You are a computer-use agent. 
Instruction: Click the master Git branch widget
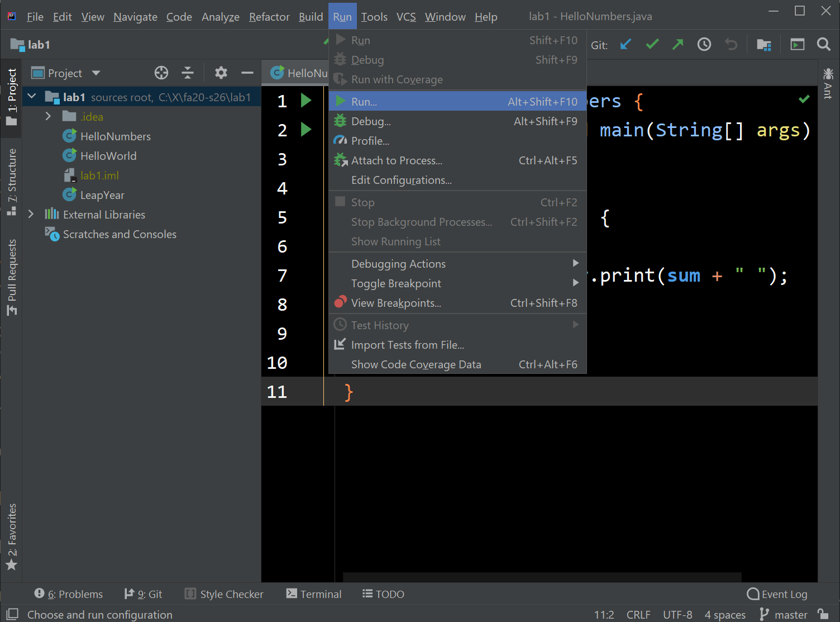click(x=784, y=615)
